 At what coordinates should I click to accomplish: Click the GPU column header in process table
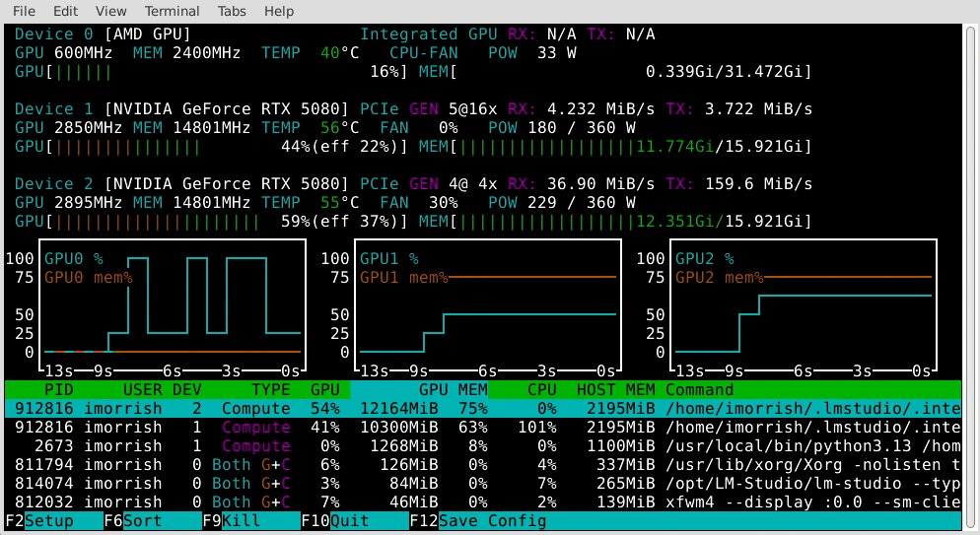click(325, 389)
